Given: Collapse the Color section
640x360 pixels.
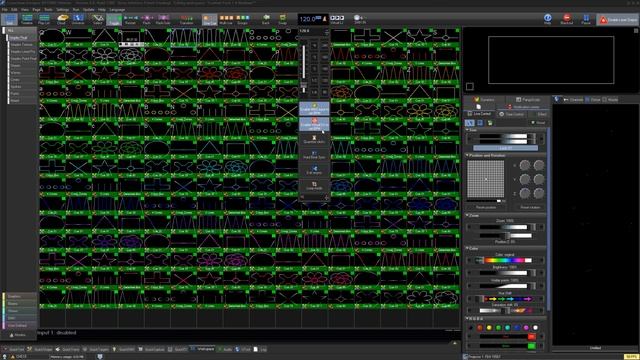Looking at the screenshot, I should 467,248.
